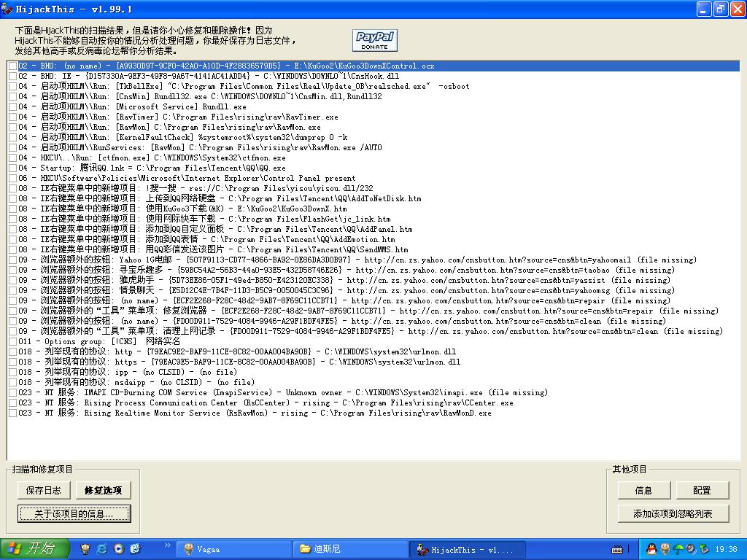Viewport: 747px width, 560px height.
Task: Tick the 寻宝乐趣多 taobao button entry
Action: coord(13,270)
